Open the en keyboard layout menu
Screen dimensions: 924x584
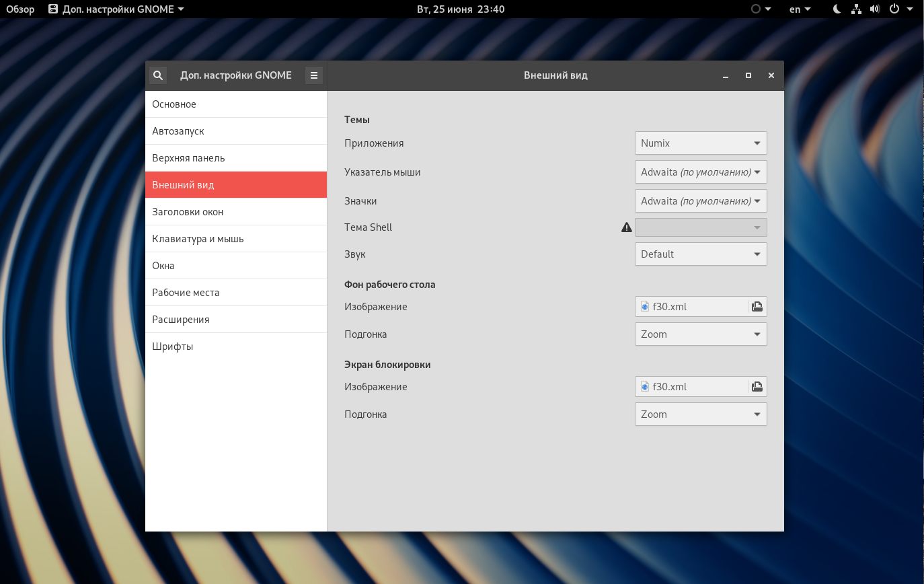(800, 9)
